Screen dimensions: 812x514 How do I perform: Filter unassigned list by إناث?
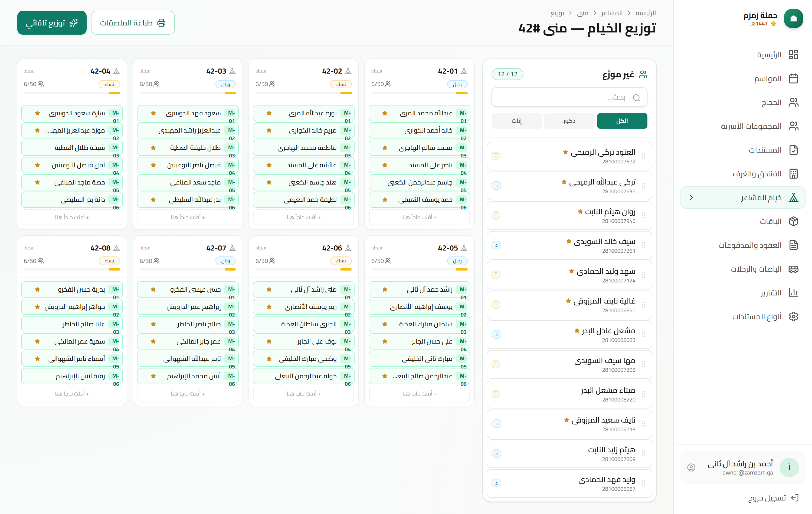coord(517,121)
